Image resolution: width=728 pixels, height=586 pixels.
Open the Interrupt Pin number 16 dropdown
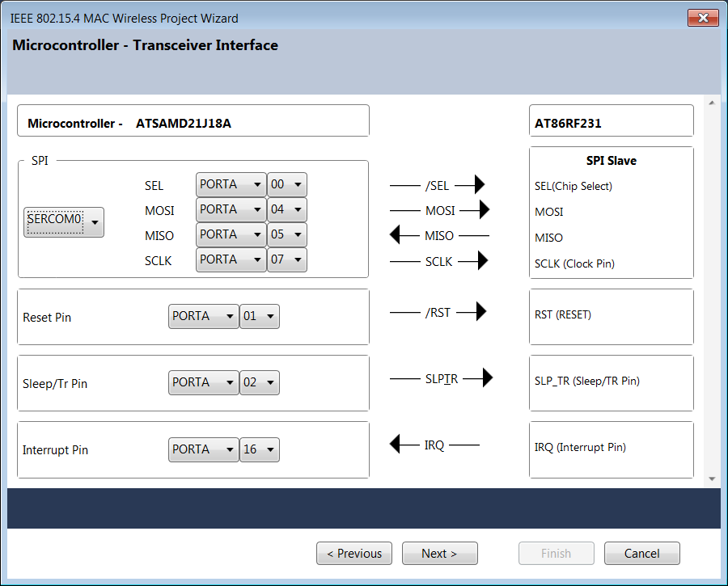260,449
